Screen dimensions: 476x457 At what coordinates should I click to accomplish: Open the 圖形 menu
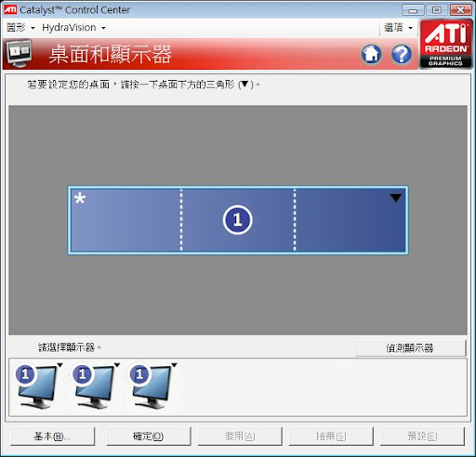pos(20,28)
